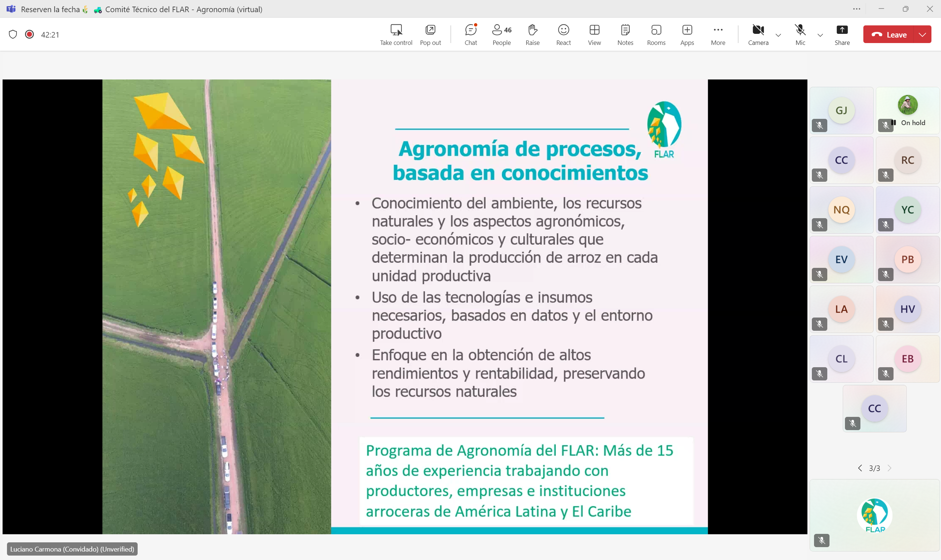Screen dimensions: 941x560
Task: Open title bar ellipsis settings menu
Action: pos(856,9)
